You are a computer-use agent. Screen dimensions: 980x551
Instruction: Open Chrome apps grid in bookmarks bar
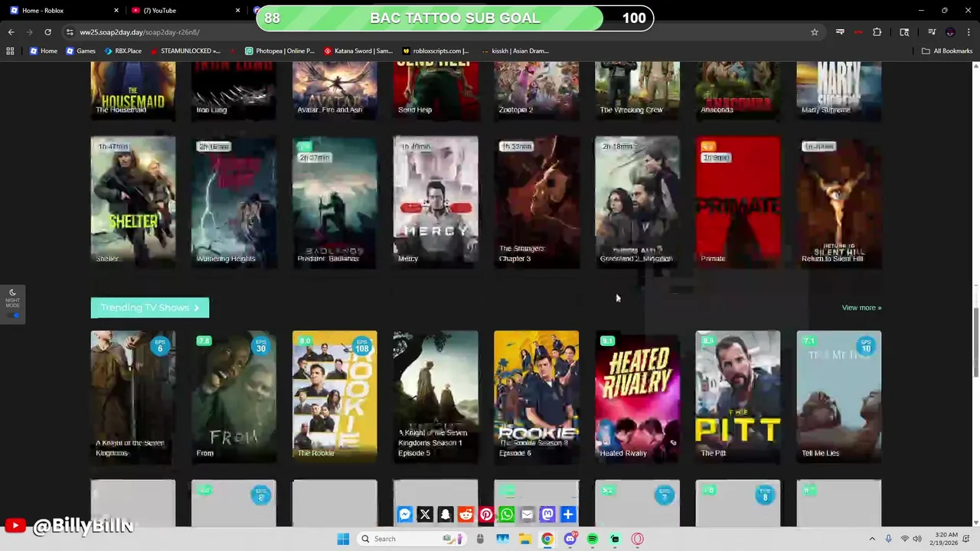click(10, 51)
